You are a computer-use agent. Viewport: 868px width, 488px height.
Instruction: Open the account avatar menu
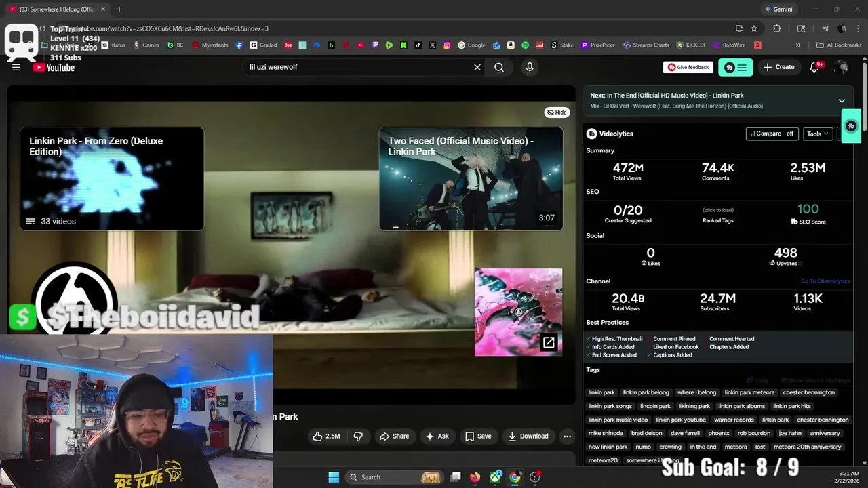pyautogui.click(x=842, y=67)
